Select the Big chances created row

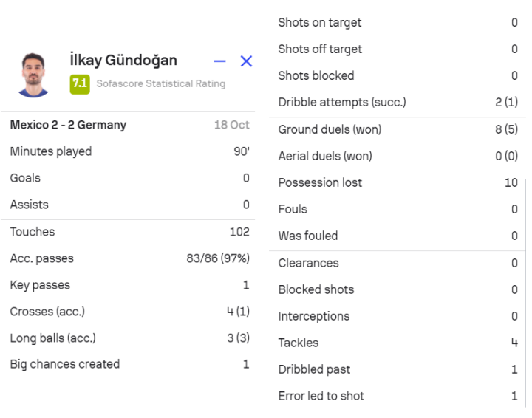pos(129,364)
